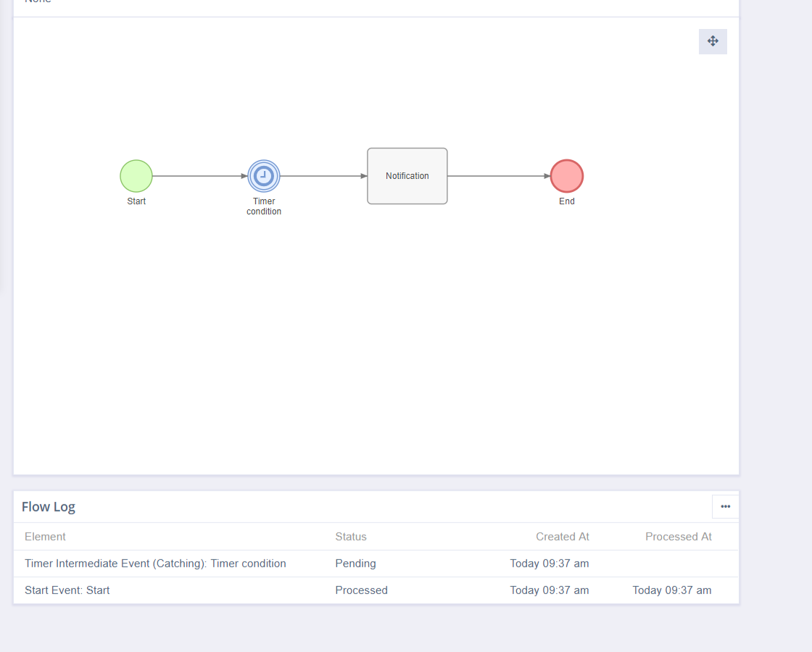Click the pan/move canvas icon
The image size is (812, 652).
pyautogui.click(x=713, y=41)
